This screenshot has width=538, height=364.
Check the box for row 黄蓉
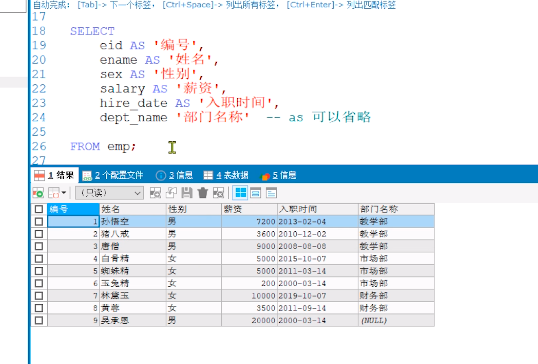pos(39,308)
